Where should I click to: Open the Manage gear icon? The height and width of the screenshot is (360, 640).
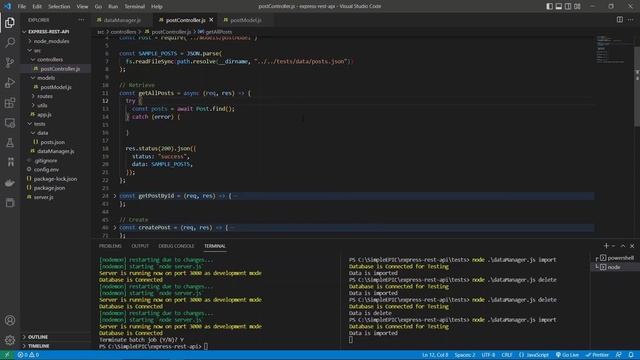coord(10,340)
